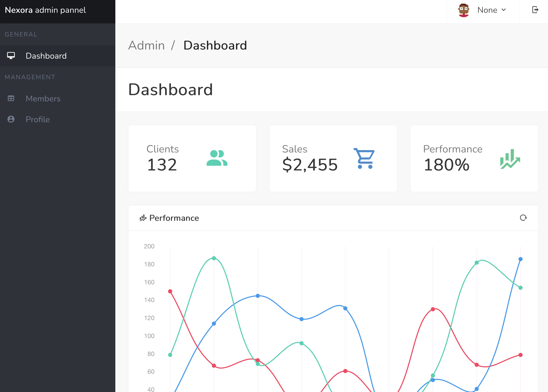The image size is (548, 392).
Task: Select Dashboard in the sidebar menu
Action: pos(46,56)
